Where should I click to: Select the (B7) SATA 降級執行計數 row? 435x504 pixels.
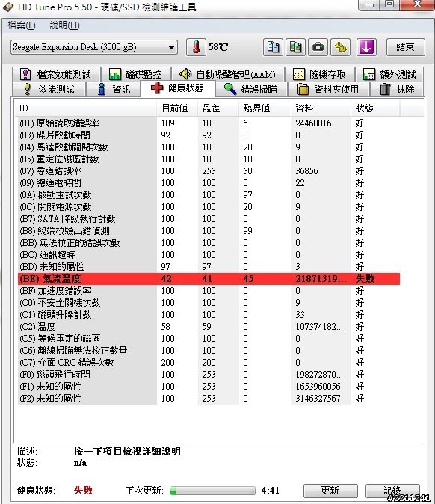pyautogui.click(x=209, y=218)
